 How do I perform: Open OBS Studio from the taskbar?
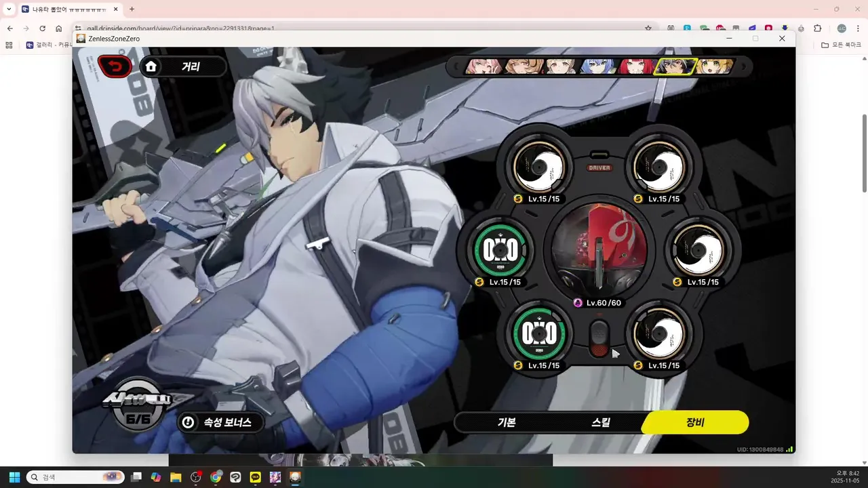[x=196, y=477]
